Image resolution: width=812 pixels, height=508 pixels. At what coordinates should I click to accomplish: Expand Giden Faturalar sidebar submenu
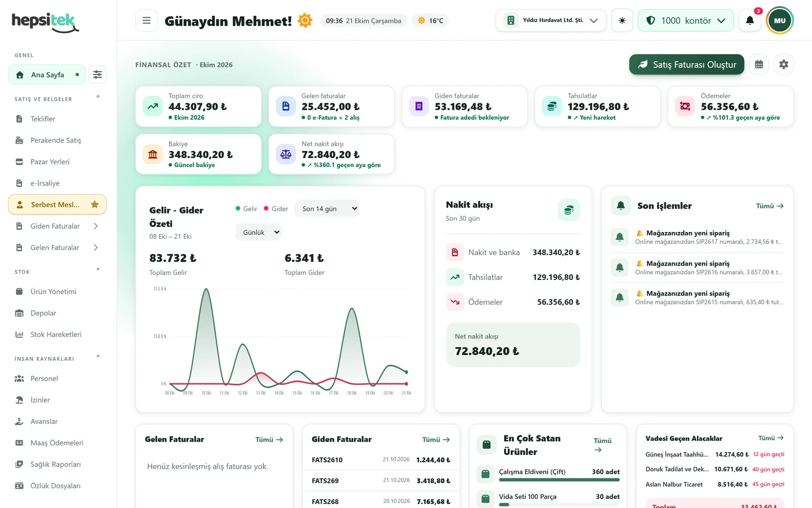click(x=96, y=226)
